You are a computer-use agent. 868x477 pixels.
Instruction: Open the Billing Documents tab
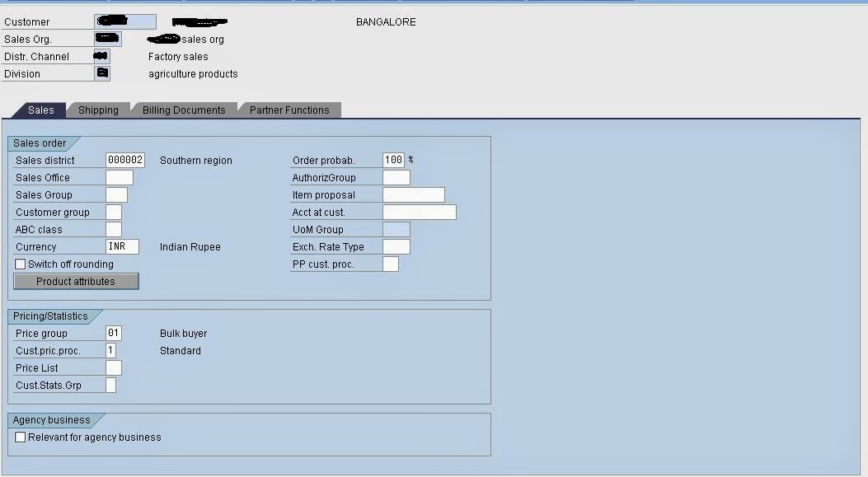(x=184, y=110)
